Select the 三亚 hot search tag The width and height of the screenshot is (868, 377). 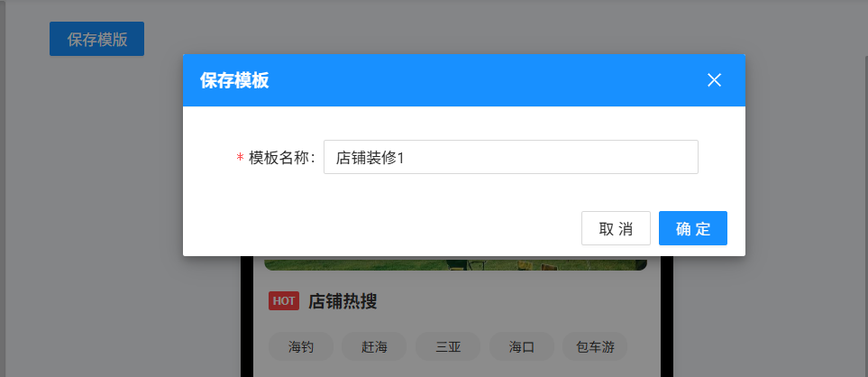[x=448, y=347]
